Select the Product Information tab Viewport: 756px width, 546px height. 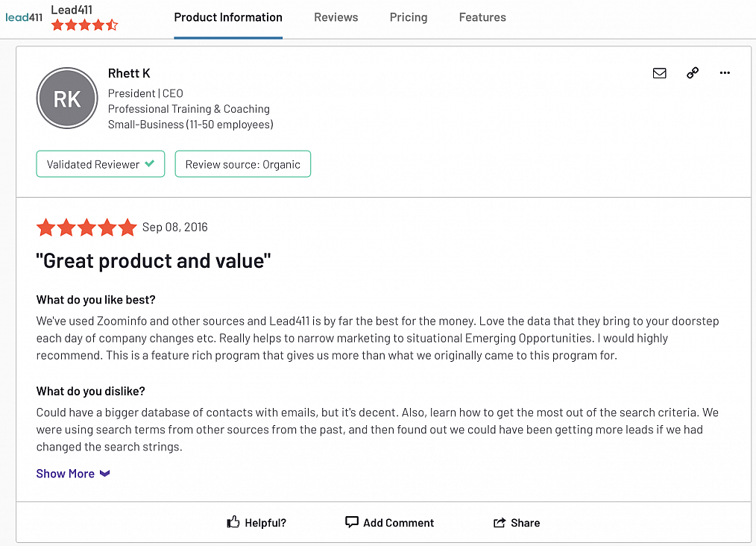(228, 17)
